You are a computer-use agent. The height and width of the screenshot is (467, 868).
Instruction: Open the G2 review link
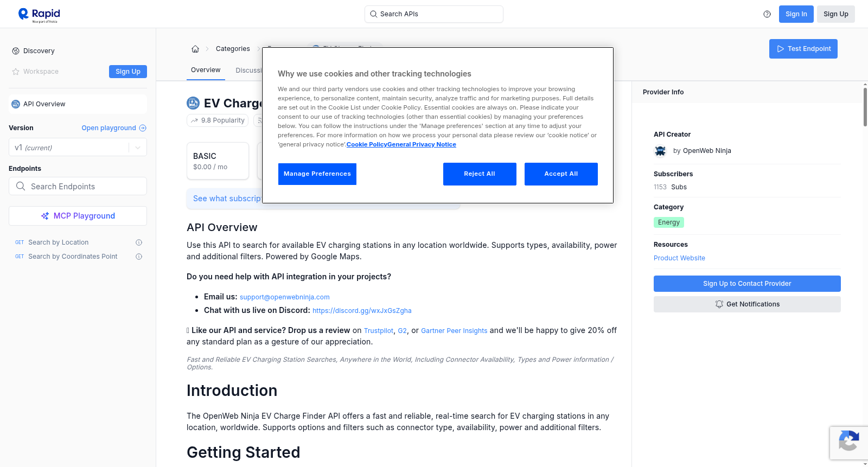[402, 331]
